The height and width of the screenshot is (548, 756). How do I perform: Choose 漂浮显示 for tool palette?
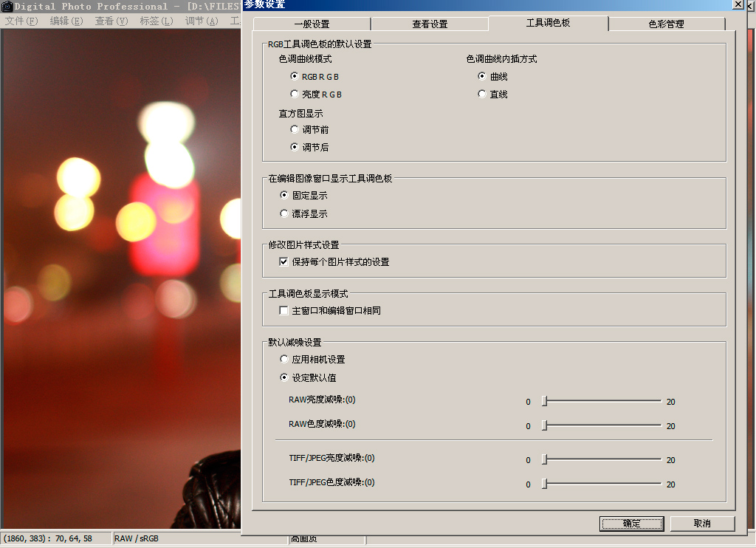[x=284, y=213]
